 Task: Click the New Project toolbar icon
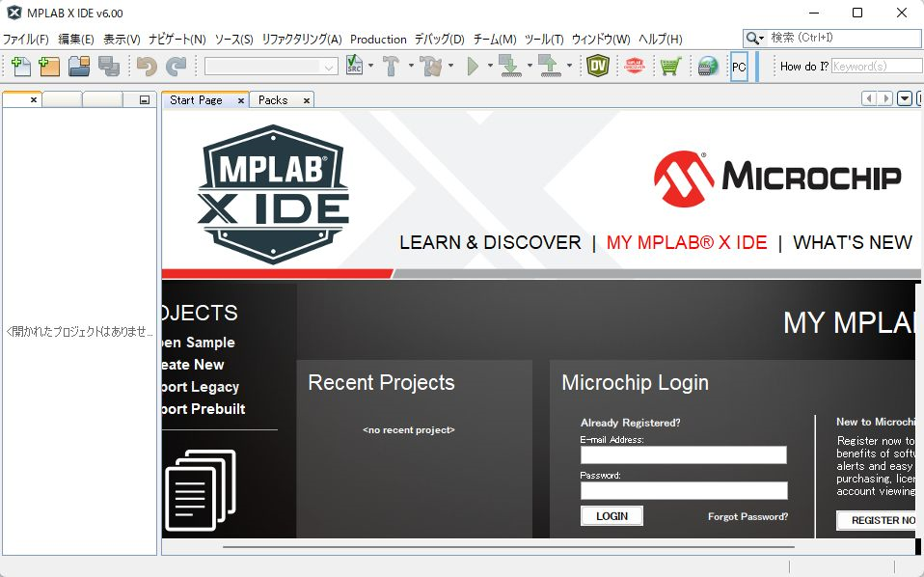pos(49,66)
